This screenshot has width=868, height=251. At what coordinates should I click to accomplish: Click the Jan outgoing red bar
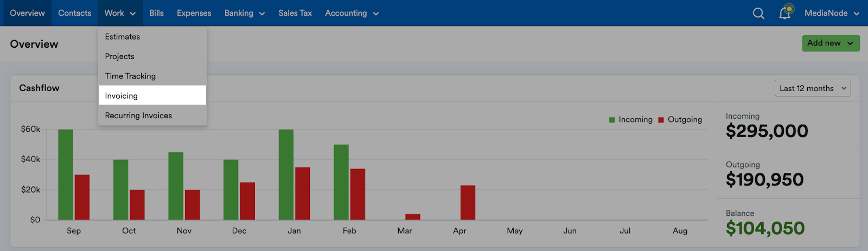[303, 194]
